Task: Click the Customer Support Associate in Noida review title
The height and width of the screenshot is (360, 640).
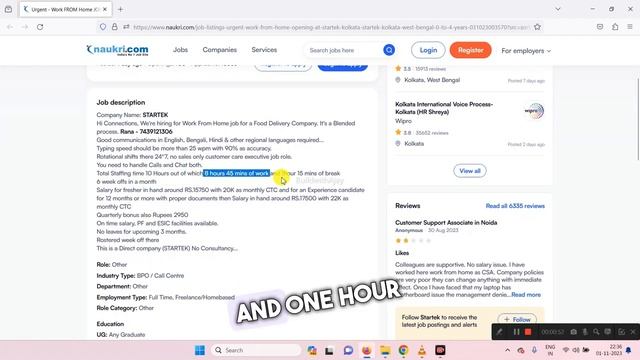Action: [x=446, y=222]
